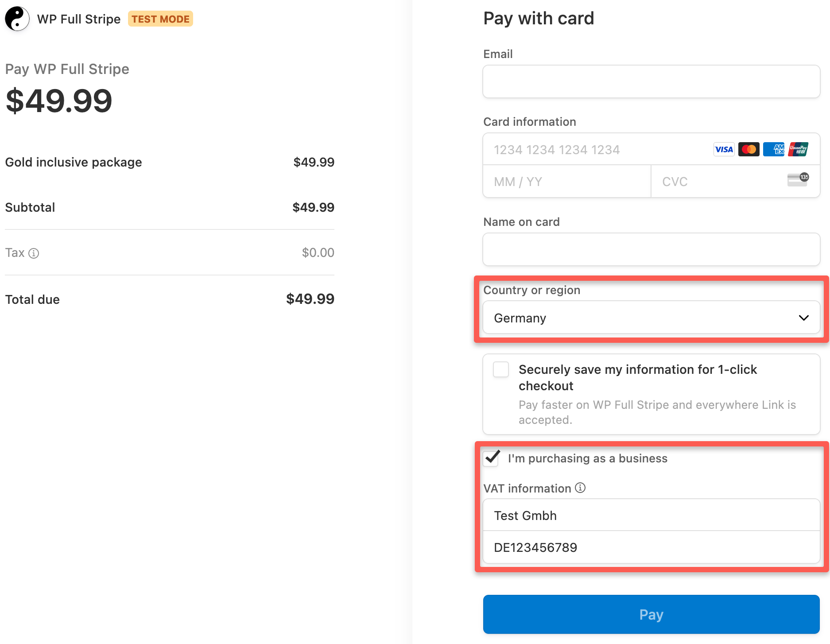Click the VAT information info icon
Image resolution: width=830 pixels, height=644 pixels.
[581, 488]
